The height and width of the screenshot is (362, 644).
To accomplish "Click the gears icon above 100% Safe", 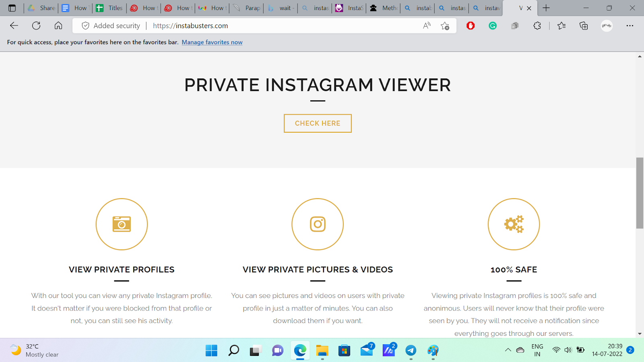I will coord(514,224).
